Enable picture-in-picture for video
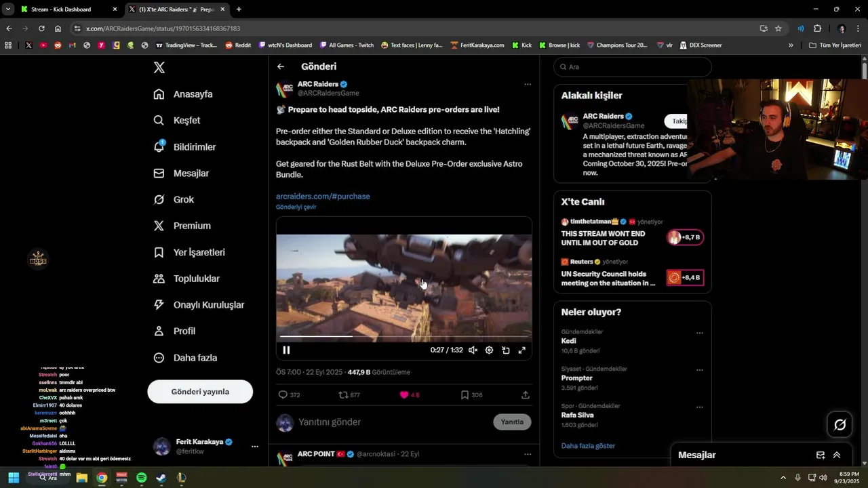The height and width of the screenshot is (488, 868). [505, 350]
